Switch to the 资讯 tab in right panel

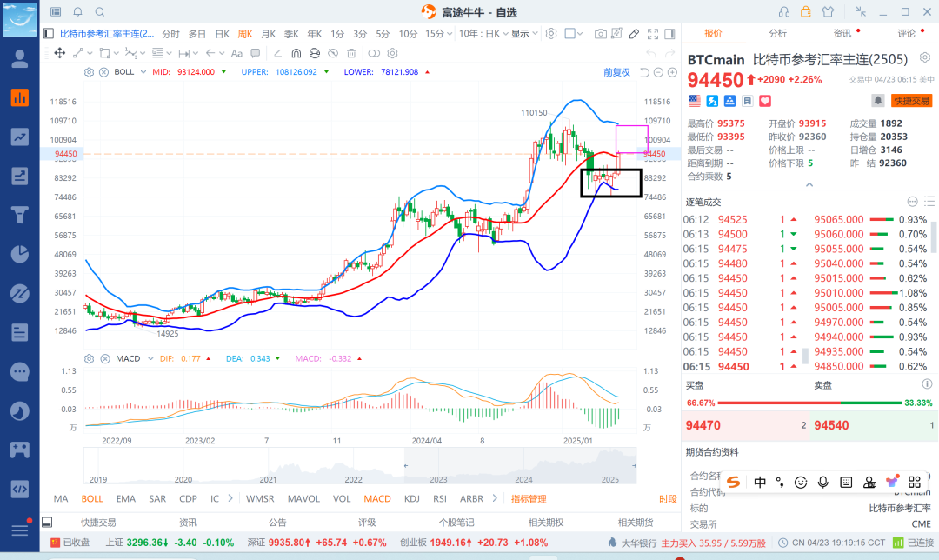pyautogui.click(x=842, y=34)
